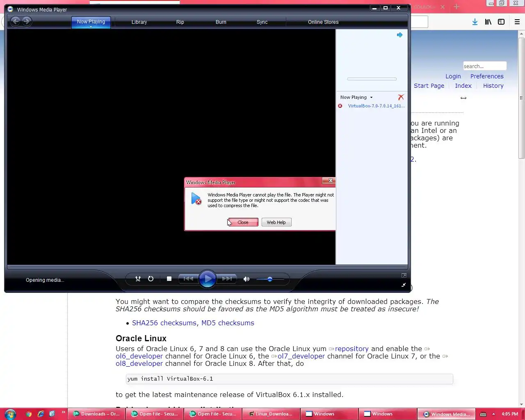Switch to Windows Media taskbar button

(446, 414)
